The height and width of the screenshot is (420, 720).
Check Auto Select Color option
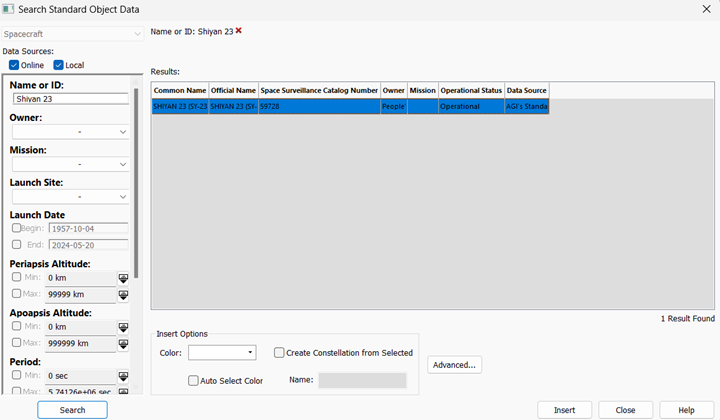click(x=193, y=381)
